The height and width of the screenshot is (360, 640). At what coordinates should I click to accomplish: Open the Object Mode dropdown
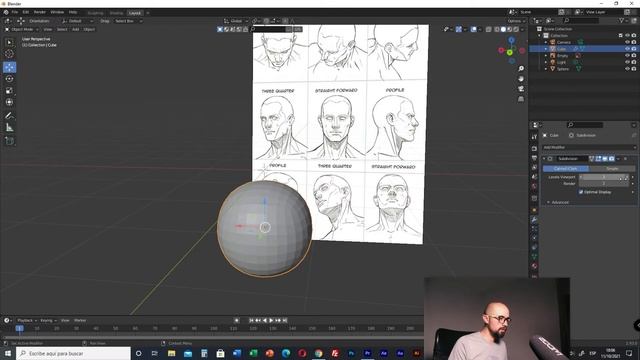point(22,29)
